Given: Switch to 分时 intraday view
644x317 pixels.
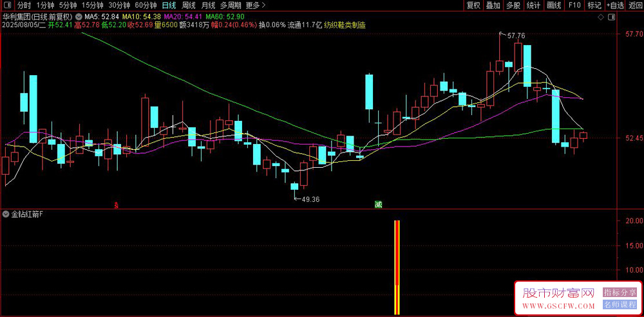Looking at the screenshot, I should coord(24,5).
